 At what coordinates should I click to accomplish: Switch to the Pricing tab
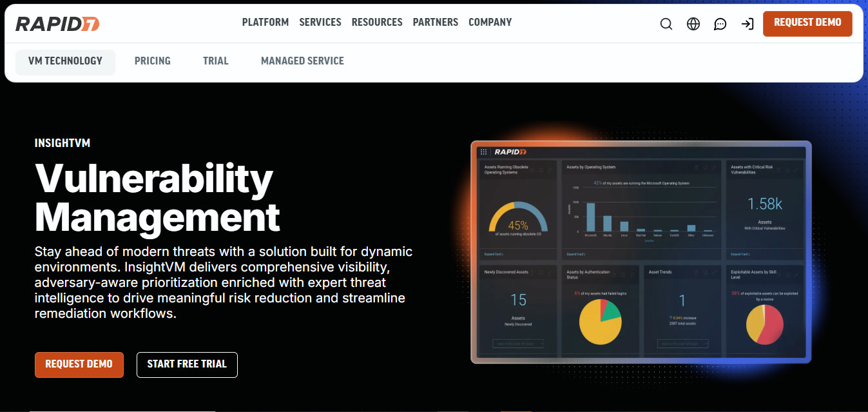pos(153,61)
